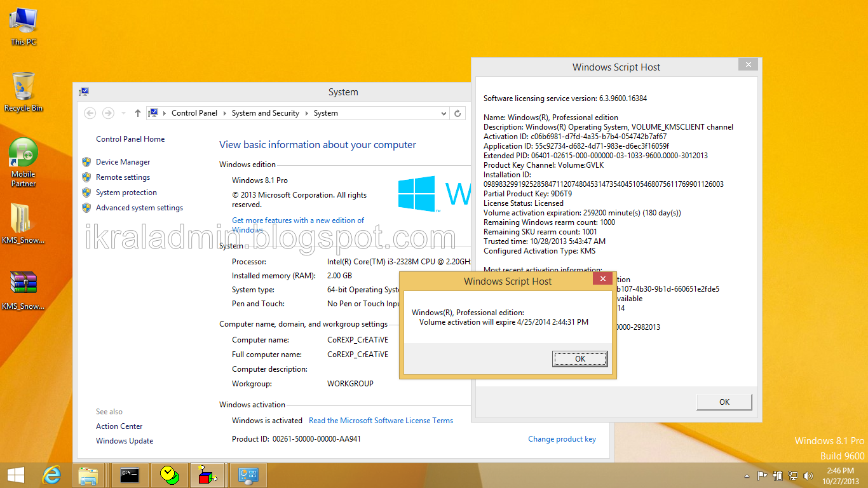The image size is (868, 488).
Task: Select the KMS_Snow WinRAR archive icon on desktop
Action: pyautogui.click(x=24, y=290)
